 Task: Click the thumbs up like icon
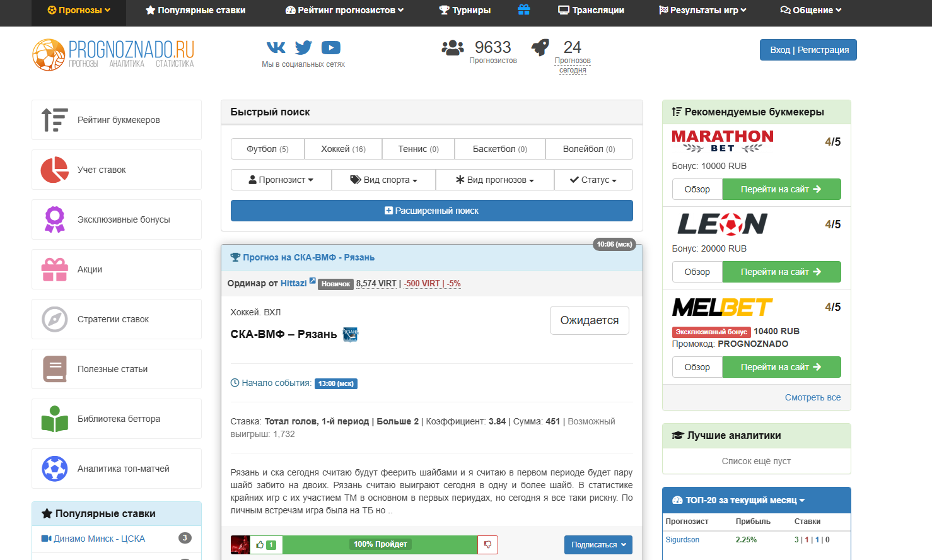(260, 545)
